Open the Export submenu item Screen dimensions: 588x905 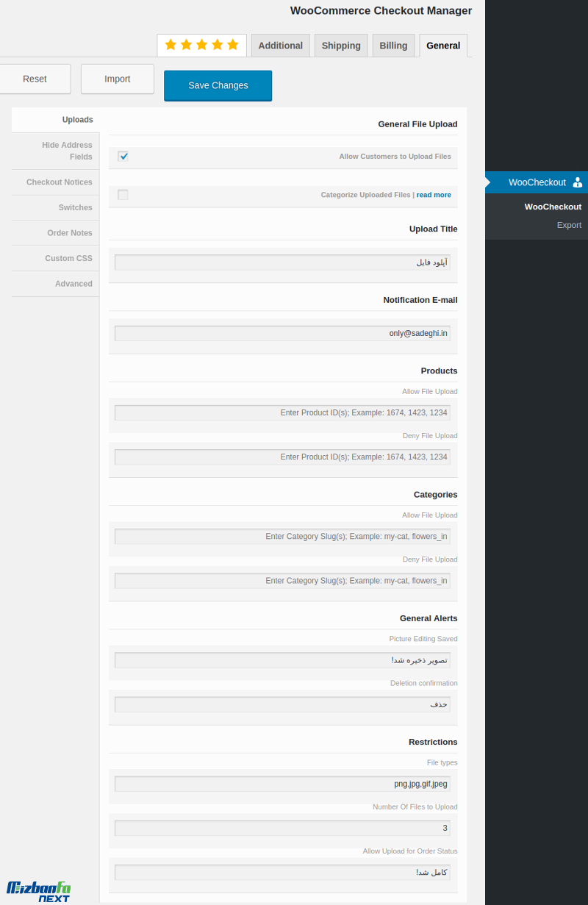click(x=569, y=225)
